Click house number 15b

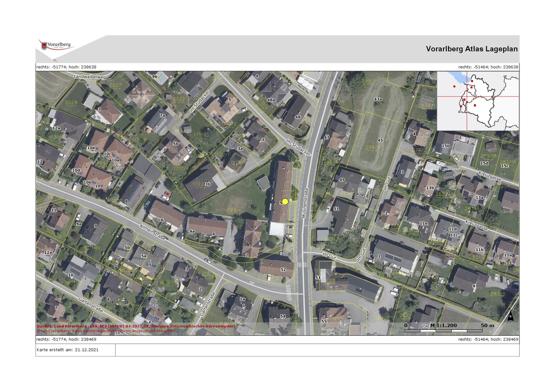pos(445,146)
